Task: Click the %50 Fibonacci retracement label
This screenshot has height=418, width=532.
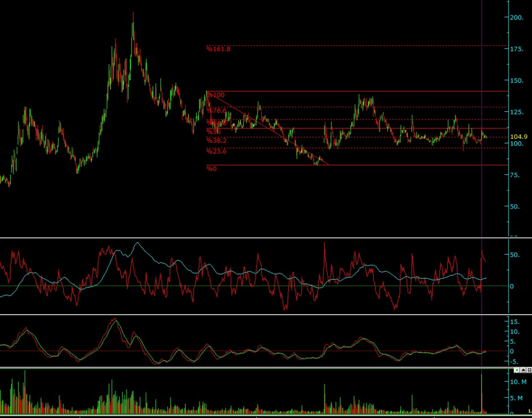Action: coord(214,132)
